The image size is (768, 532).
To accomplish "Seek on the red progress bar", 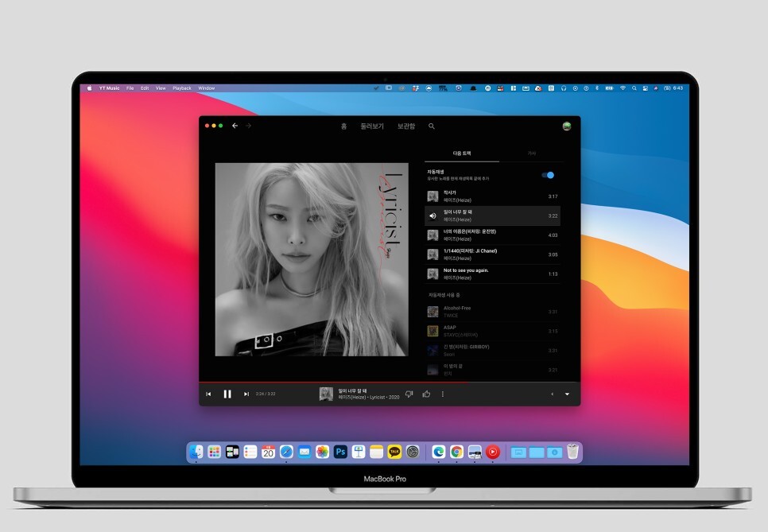I will [390, 382].
